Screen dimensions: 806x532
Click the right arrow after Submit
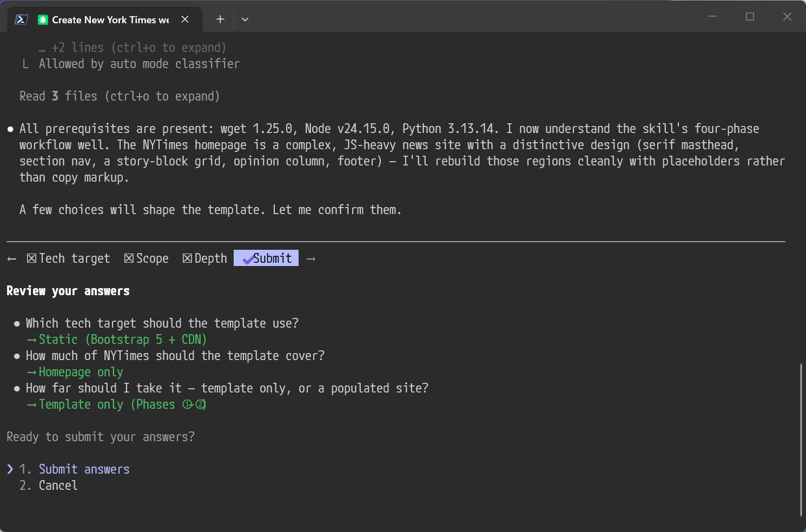click(310, 259)
